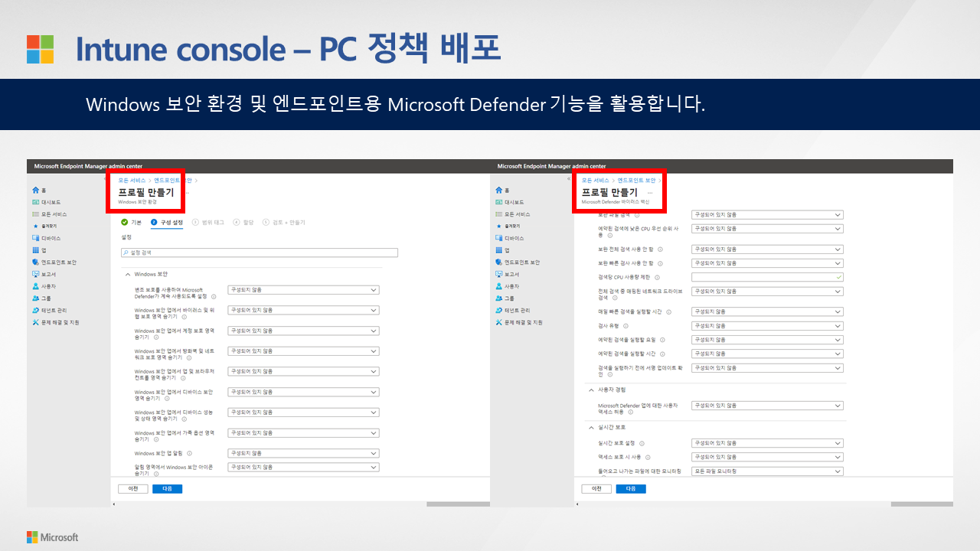980x551 pixels.
Task: Open dropdown for 방화벽 및 네트워크 보호 영역 숨기기
Action: (x=303, y=350)
